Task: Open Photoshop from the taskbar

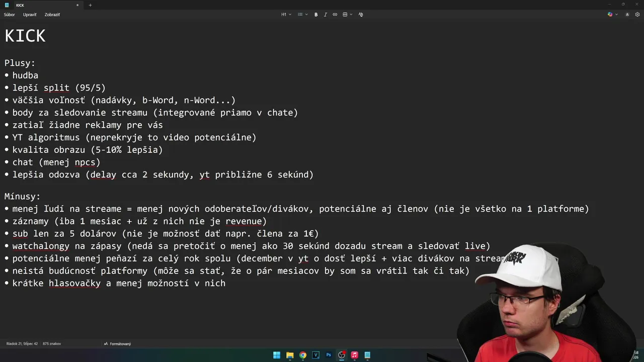Action: click(x=329, y=355)
